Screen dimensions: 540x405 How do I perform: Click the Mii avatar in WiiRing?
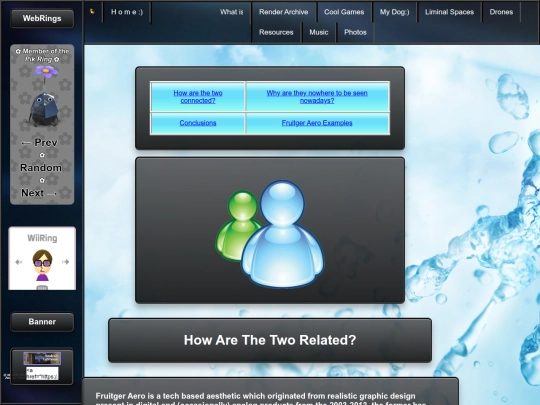42,265
